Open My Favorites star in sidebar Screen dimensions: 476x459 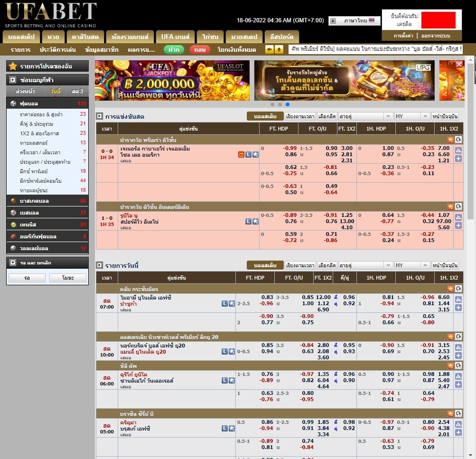pyautogui.click(x=13, y=66)
